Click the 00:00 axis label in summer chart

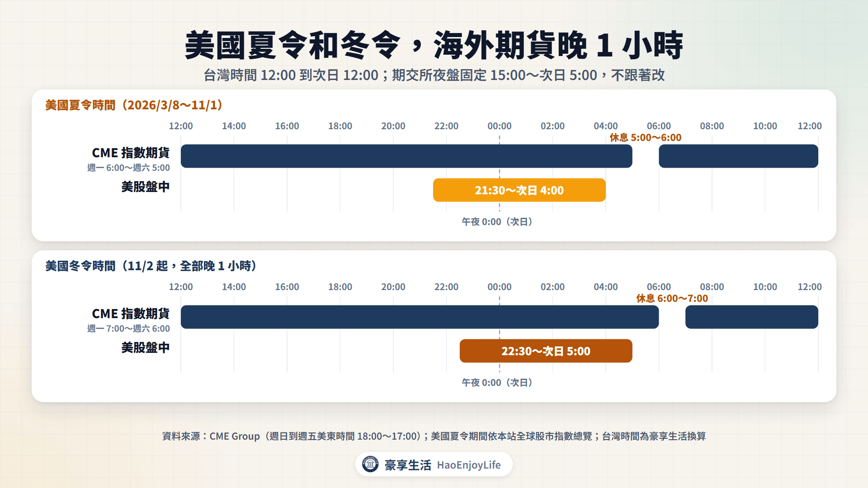(x=500, y=126)
